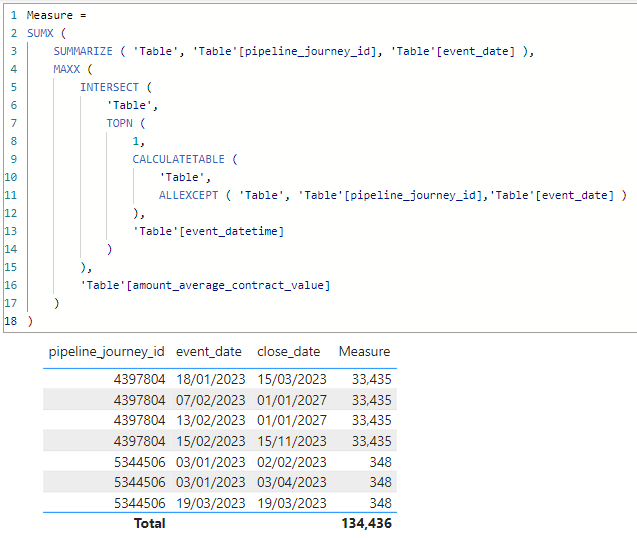
Task: Click the SUMMARIZE function in the formula
Action: point(83,51)
